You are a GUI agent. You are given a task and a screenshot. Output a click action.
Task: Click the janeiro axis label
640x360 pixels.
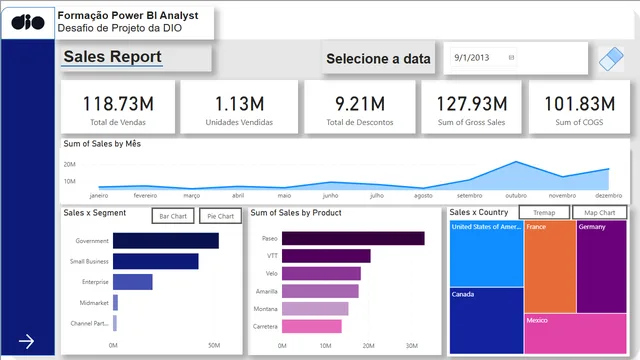(99, 196)
